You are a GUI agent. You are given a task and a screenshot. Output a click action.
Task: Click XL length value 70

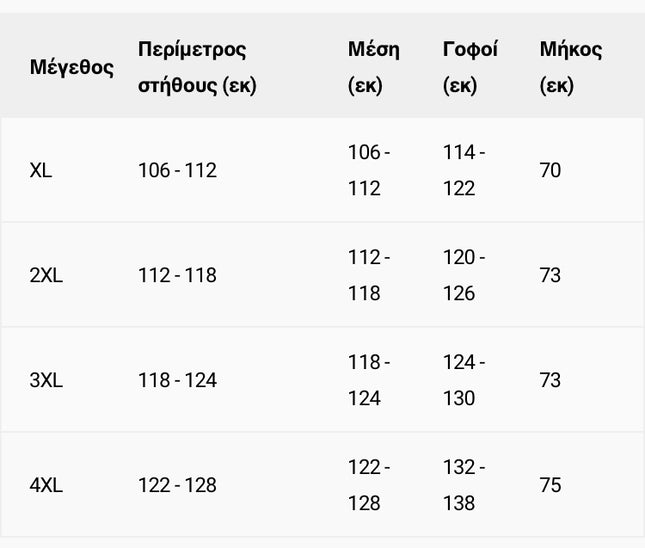(x=550, y=171)
